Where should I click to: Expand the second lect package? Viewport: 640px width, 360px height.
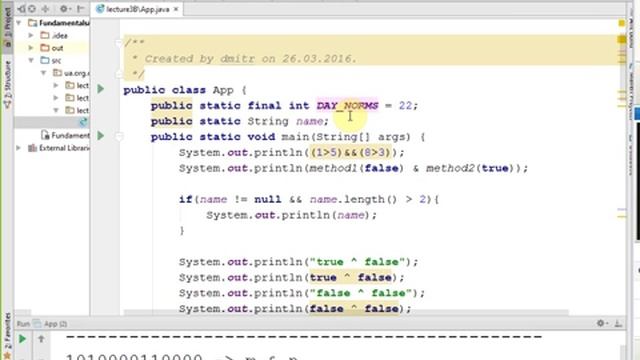[x=56, y=98]
